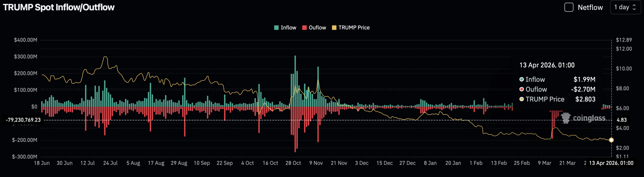
Task: Click the TRUMP Price circle in tooltip
Action: (x=521, y=99)
